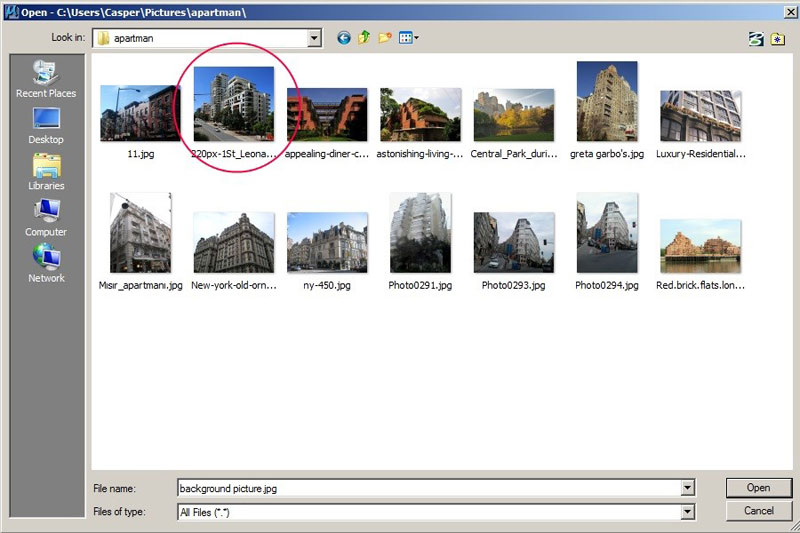Click the Back navigation arrow icon
The image size is (800, 533).
(x=344, y=38)
